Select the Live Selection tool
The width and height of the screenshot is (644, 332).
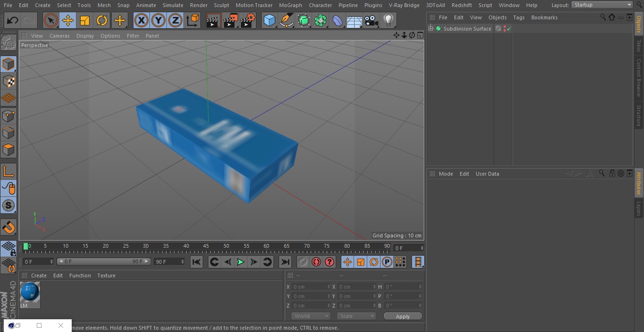click(x=51, y=20)
